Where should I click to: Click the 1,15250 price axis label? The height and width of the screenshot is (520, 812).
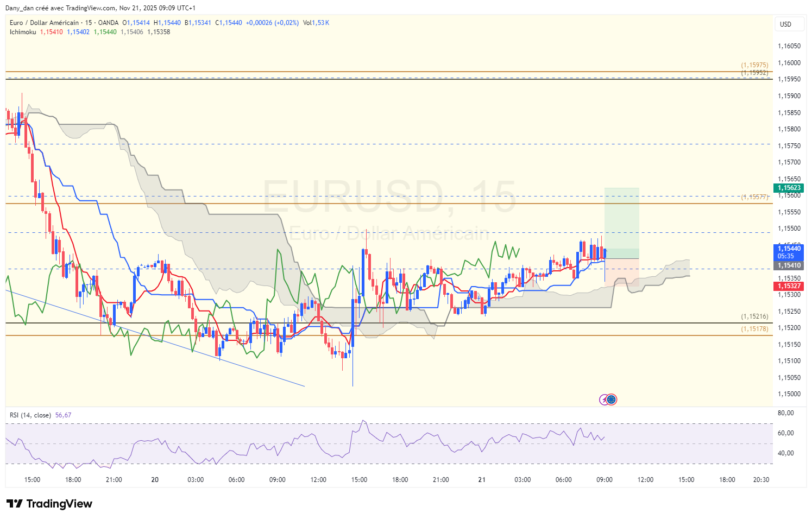pos(789,312)
